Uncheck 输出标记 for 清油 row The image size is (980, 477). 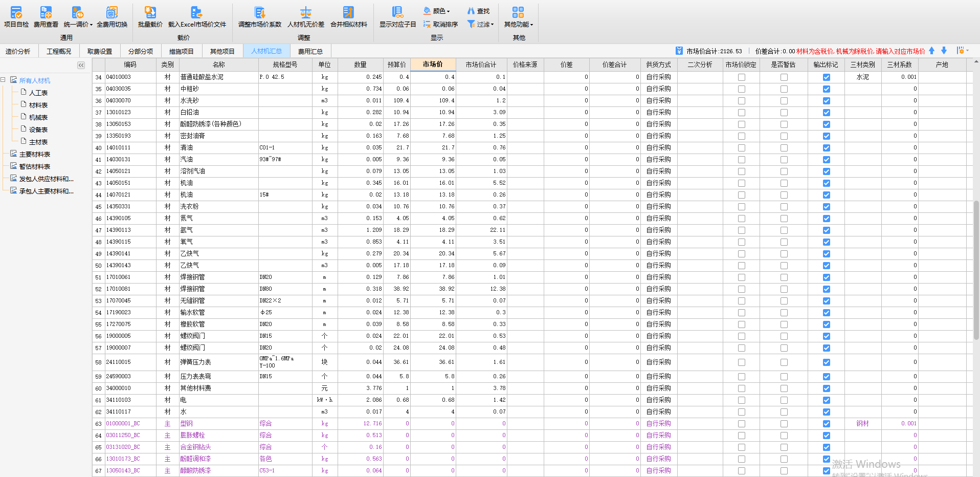pyautogui.click(x=827, y=148)
